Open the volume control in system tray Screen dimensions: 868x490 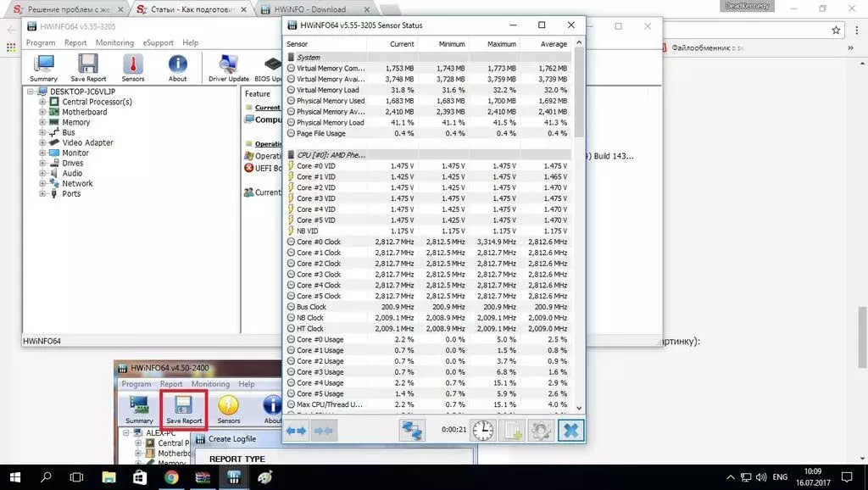pyautogui.click(x=762, y=477)
